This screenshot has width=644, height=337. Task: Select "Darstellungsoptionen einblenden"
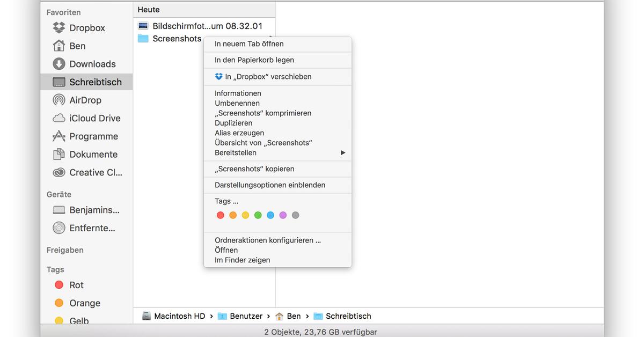269,185
